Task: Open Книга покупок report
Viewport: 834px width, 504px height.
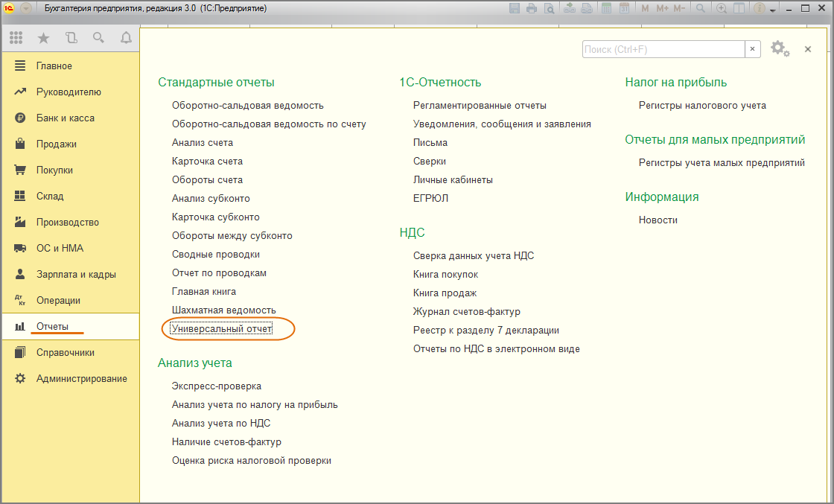Action: pyautogui.click(x=445, y=275)
